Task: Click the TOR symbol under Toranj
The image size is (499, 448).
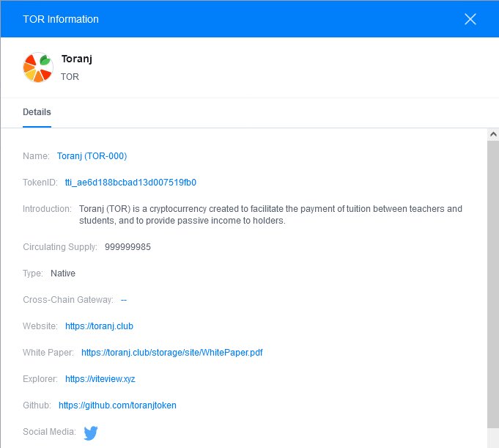Action: (70, 77)
